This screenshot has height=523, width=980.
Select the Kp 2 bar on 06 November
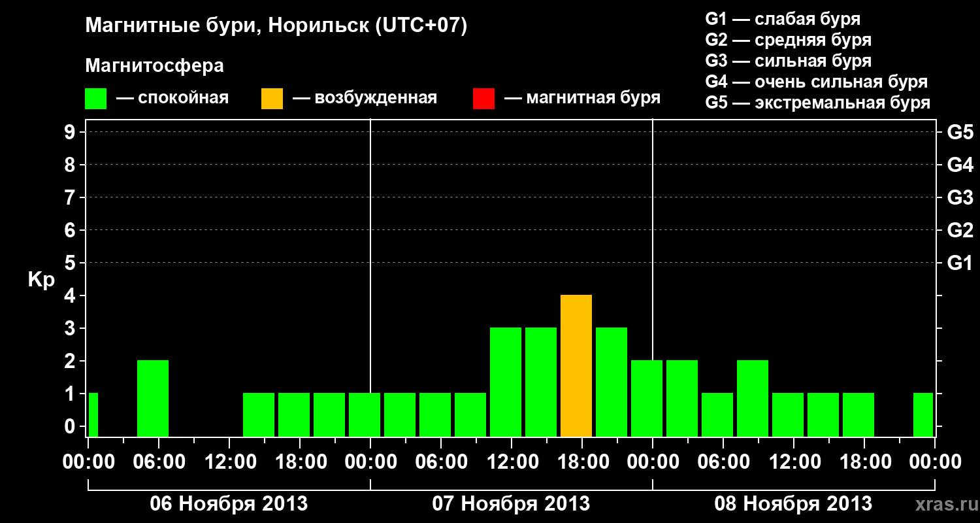[153, 398]
